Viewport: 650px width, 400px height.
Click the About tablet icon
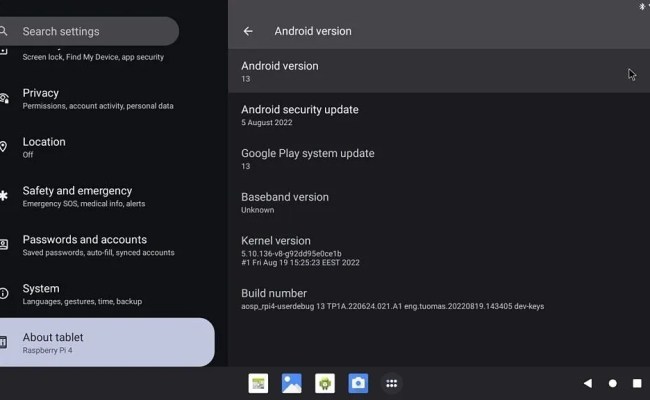coord(3,342)
